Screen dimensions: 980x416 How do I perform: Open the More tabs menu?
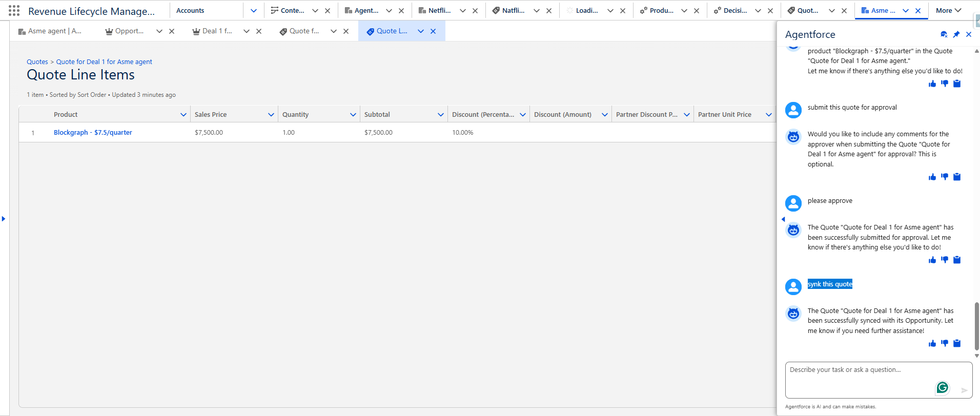click(949, 10)
